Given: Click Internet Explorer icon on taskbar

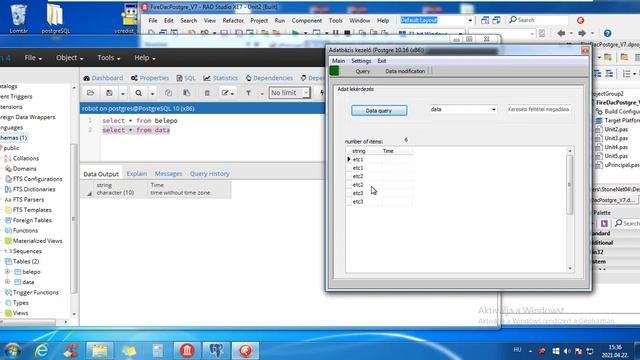Looking at the screenshot, I should pos(41,351).
